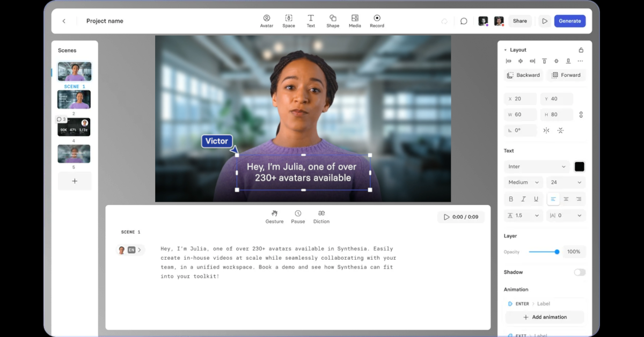Flip the element horizontally
Screen dimensions: 644x337
coord(546,130)
